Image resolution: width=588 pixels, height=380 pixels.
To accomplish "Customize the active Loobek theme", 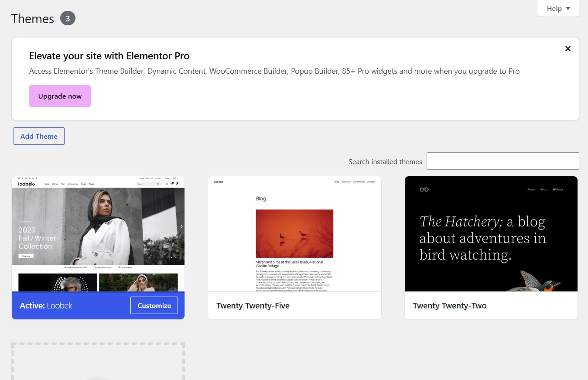I will click(x=154, y=305).
